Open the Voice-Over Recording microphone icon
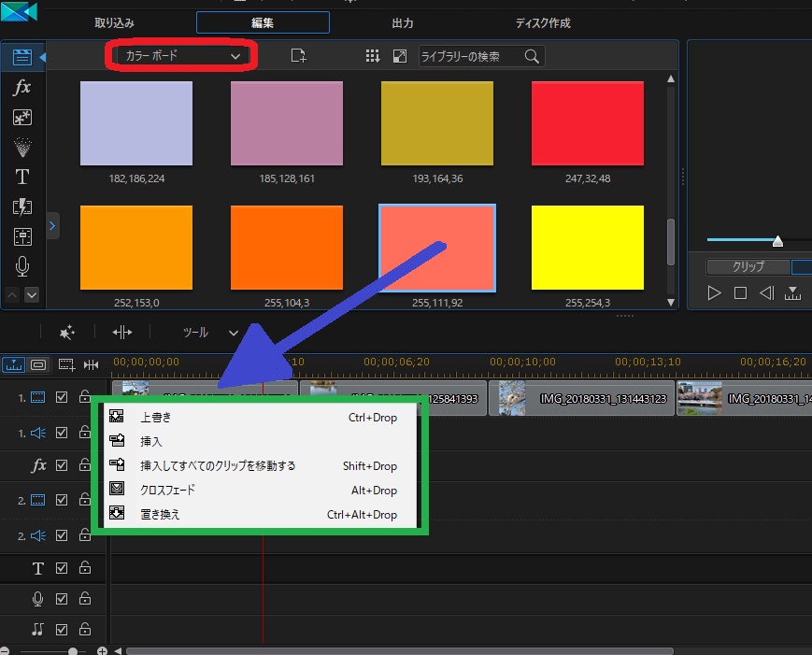The width and height of the screenshot is (812, 655). [x=22, y=266]
